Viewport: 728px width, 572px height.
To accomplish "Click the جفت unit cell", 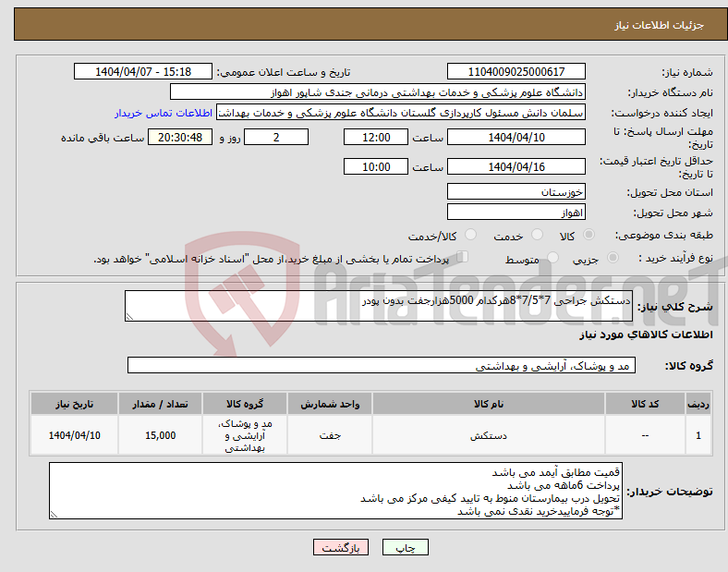I will click(x=330, y=435).
